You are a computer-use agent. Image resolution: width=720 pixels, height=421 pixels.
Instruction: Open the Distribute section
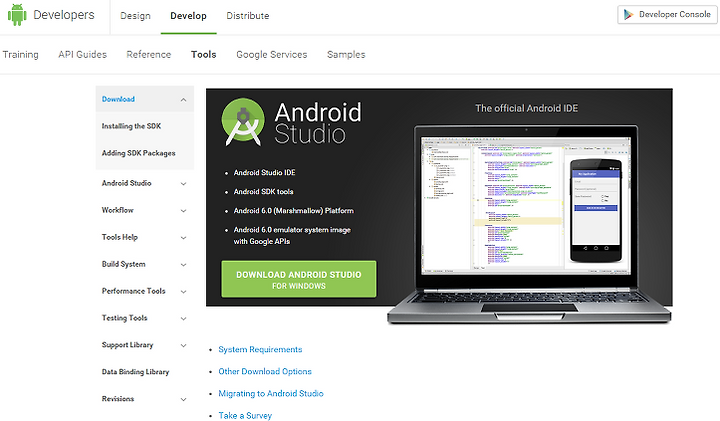click(248, 16)
